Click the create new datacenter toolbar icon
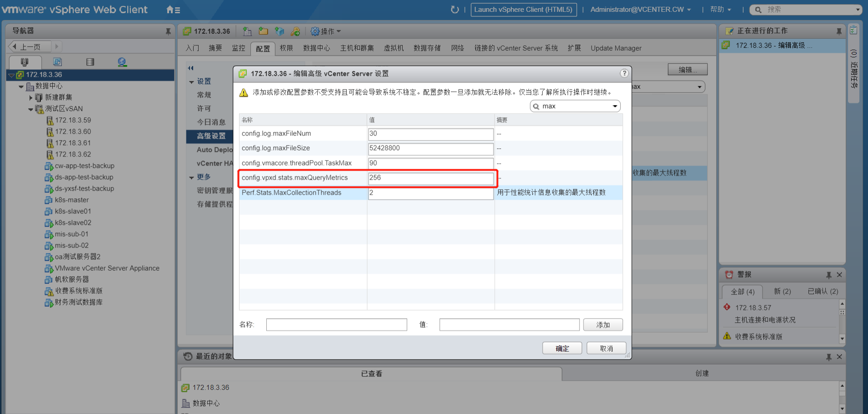 pos(247,31)
